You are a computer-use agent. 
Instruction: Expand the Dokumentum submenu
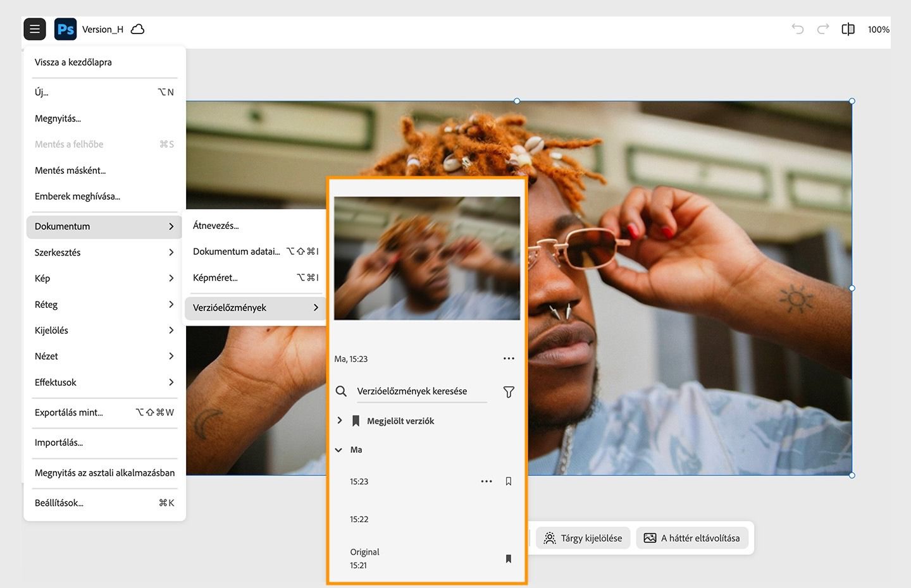(104, 226)
